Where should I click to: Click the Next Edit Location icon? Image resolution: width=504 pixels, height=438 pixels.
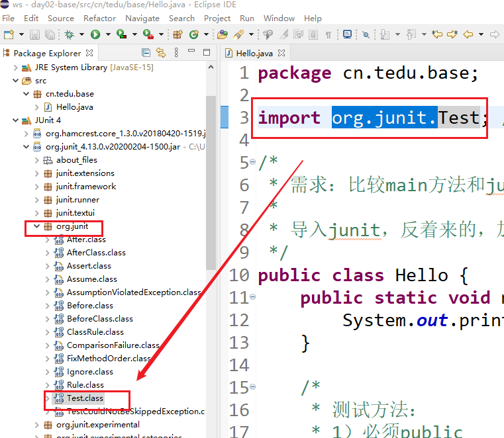(x=452, y=34)
